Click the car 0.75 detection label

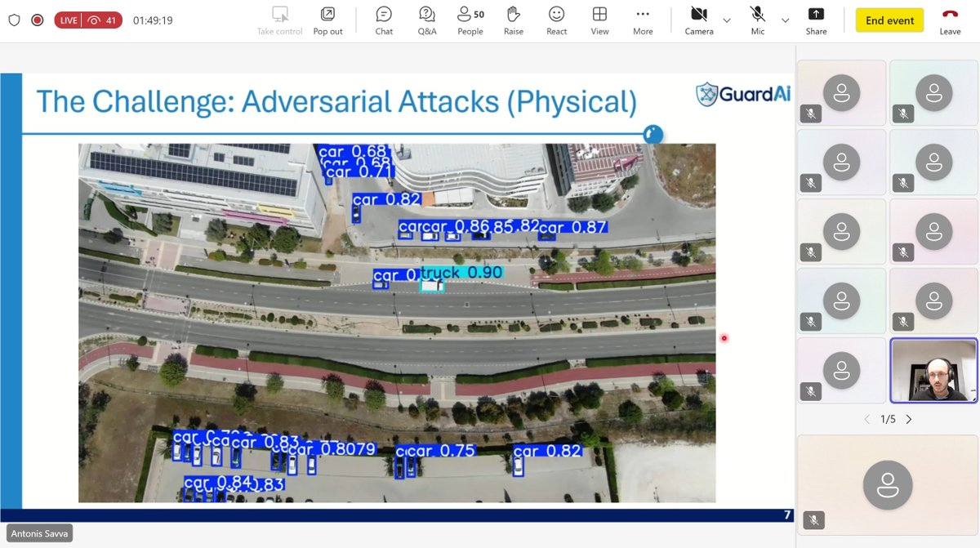[x=441, y=451]
